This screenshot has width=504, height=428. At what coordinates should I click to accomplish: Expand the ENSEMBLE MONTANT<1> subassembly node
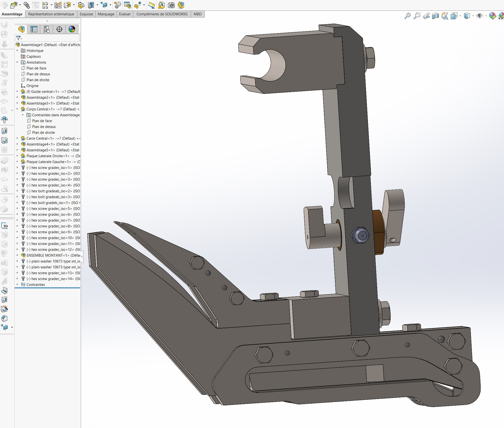pos(17,255)
